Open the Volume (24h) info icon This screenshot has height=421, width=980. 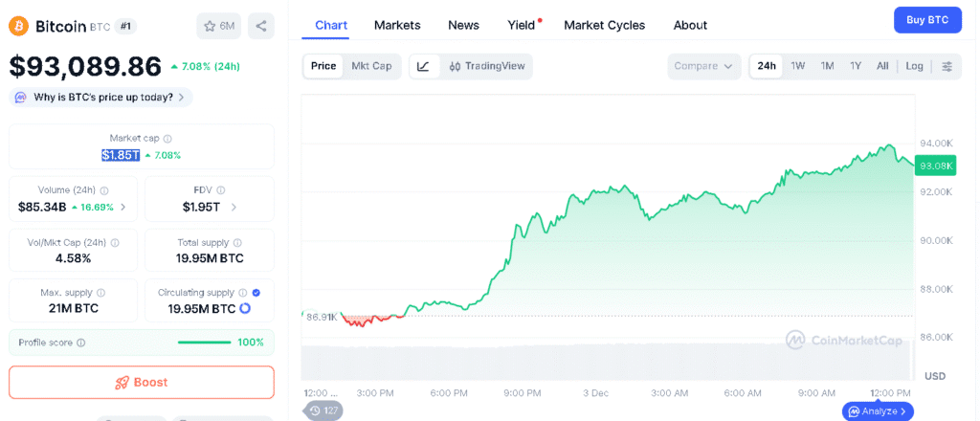(104, 190)
